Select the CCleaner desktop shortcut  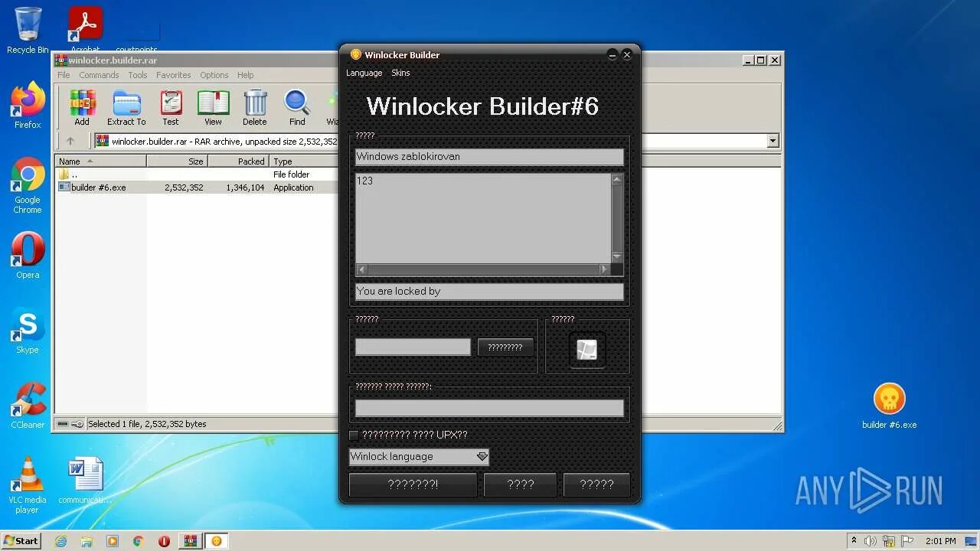coord(28,406)
